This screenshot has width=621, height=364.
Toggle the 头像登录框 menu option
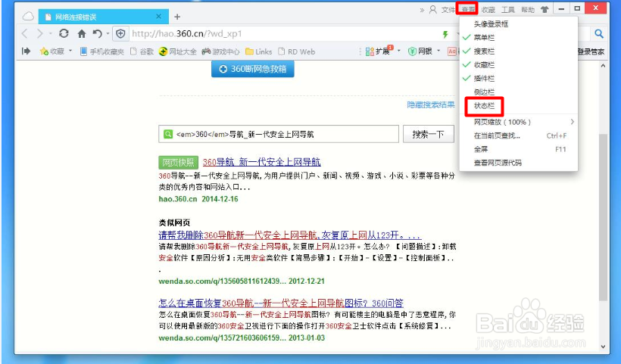click(x=519, y=23)
